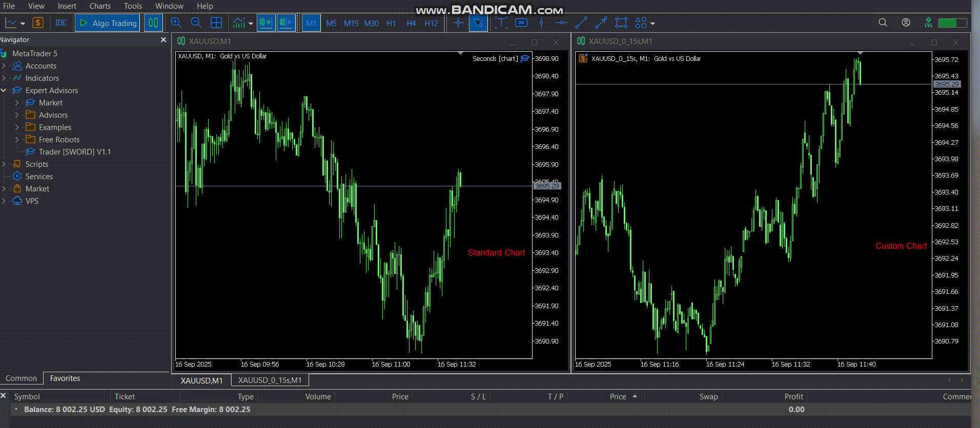Image resolution: width=980 pixels, height=428 pixels.
Task: Switch to the XAUUSD_0_15s,M1 chart tab
Action: pos(270,380)
